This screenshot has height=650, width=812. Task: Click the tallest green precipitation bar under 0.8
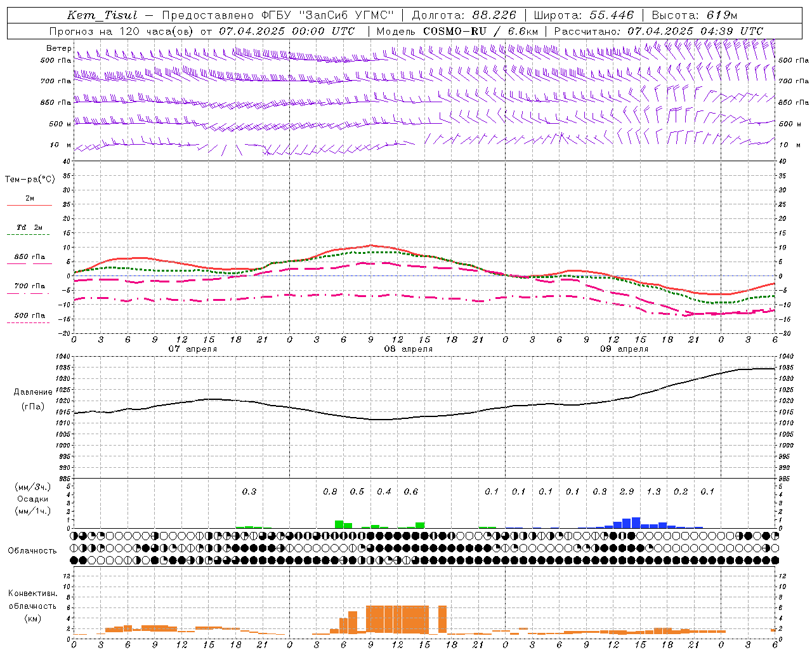pos(339,524)
